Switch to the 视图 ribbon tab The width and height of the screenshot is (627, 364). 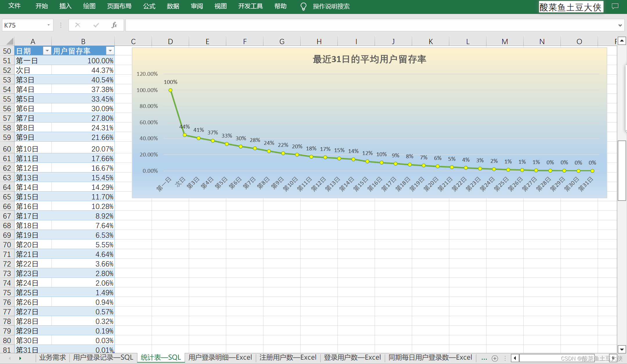click(x=220, y=6)
